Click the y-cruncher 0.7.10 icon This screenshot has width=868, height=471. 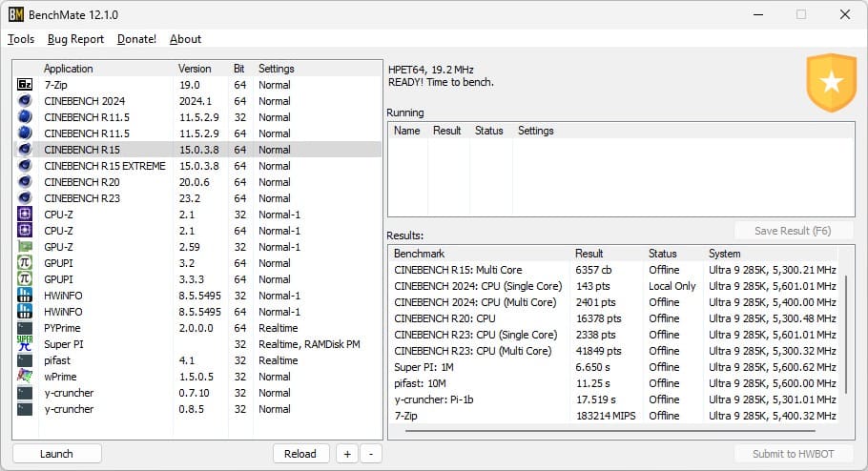point(25,393)
